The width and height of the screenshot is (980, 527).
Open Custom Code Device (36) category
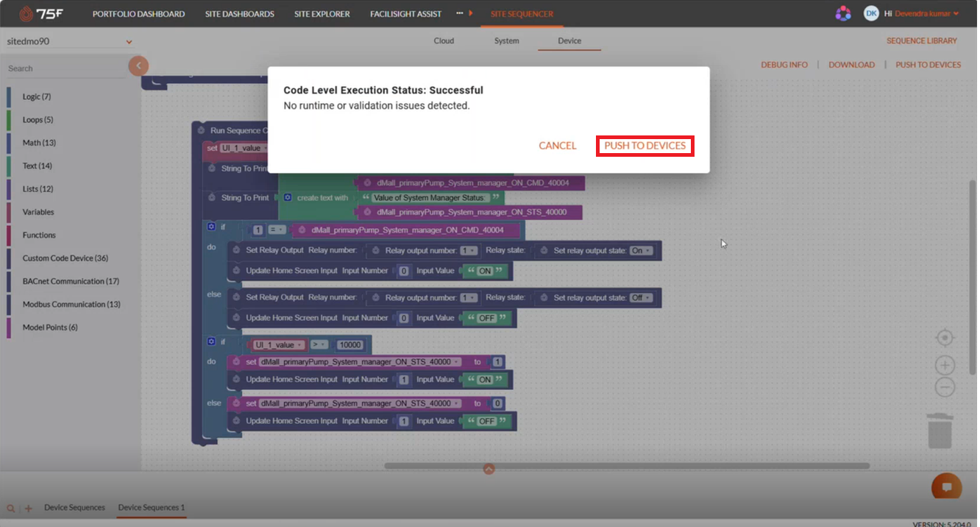click(65, 258)
